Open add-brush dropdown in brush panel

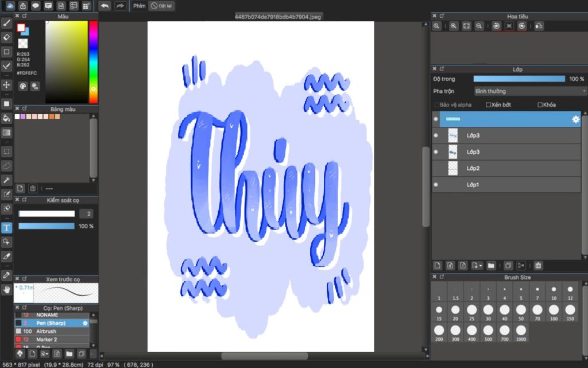(45, 354)
